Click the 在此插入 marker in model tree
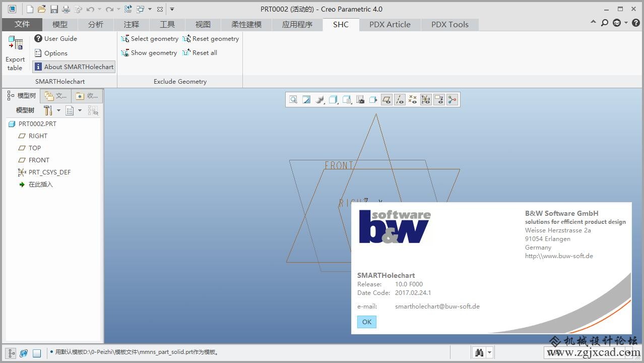This screenshot has width=644, height=363. [36, 184]
